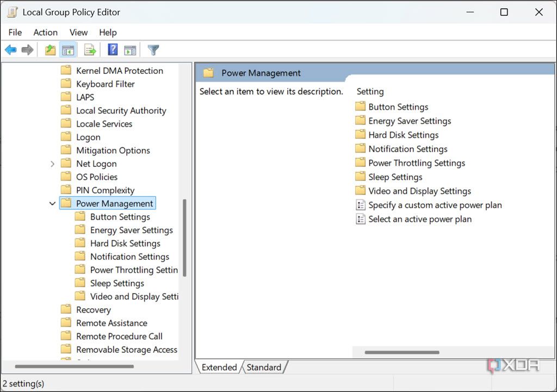Open the Help menu
The width and height of the screenshot is (557, 392).
[108, 32]
